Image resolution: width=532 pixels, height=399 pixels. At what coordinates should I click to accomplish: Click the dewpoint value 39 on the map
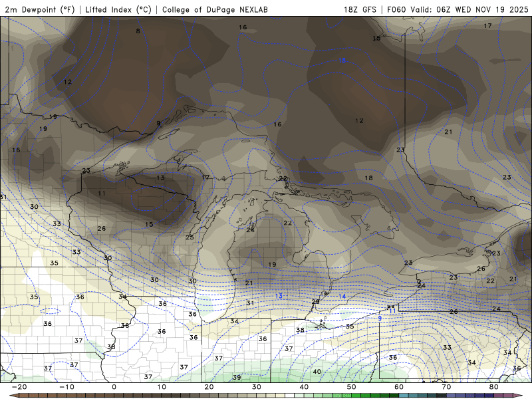pyautogui.click(x=237, y=377)
